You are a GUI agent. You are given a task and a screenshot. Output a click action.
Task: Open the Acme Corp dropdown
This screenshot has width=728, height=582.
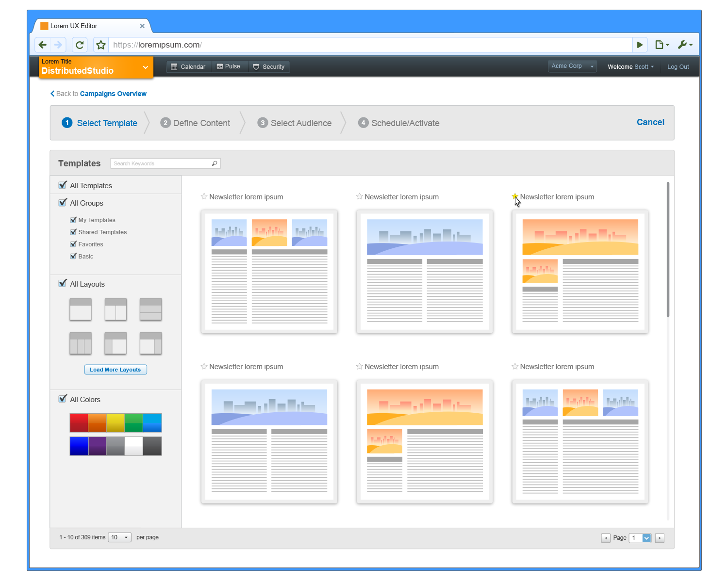coord(572,66)
